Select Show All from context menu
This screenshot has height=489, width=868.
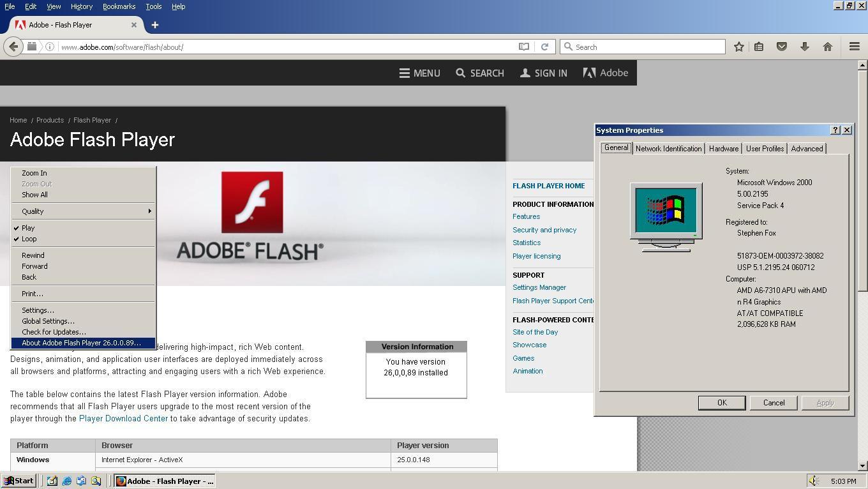coord(83,195)
